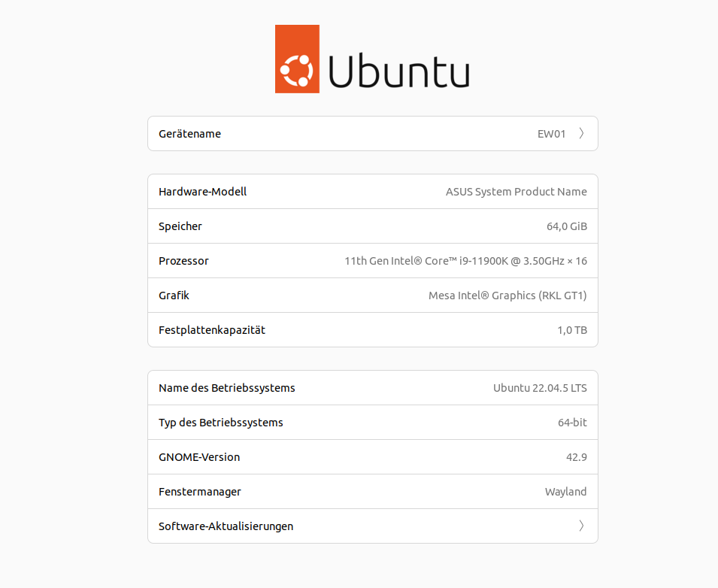Select 'Ubuntu 22.04.5 LTS' value
The width and height of the screenshot is (718, 588).
[540, 388]
